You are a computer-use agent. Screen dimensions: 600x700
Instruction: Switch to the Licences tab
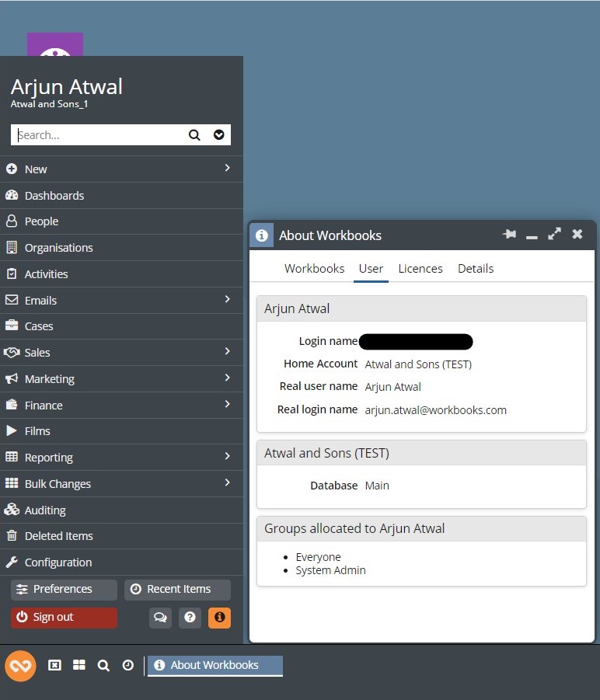[420, 269]
